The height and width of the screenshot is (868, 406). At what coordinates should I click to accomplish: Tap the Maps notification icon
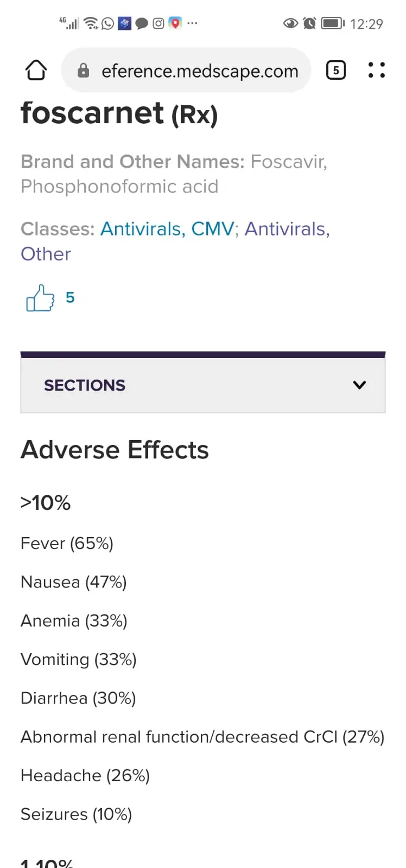point(175,23)
